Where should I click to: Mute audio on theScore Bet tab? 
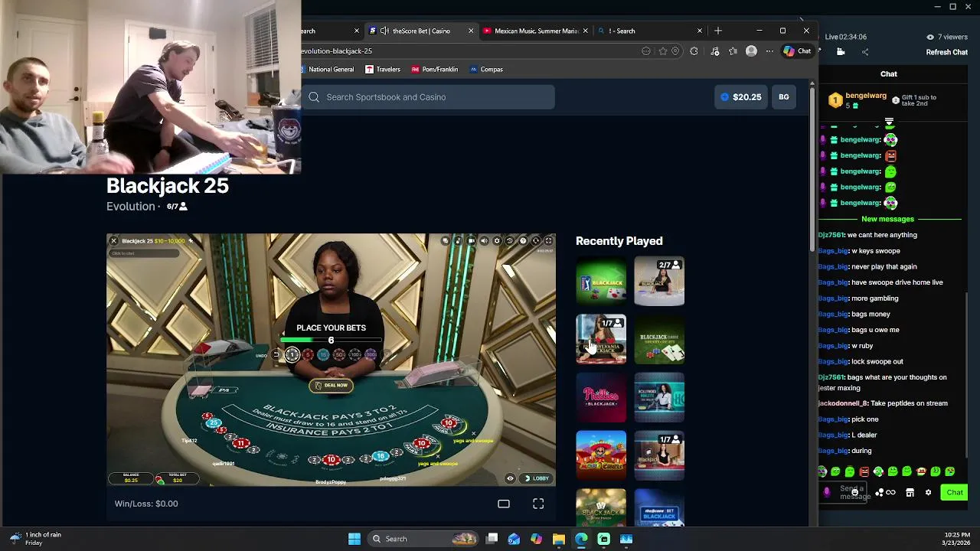click(384, 31)
